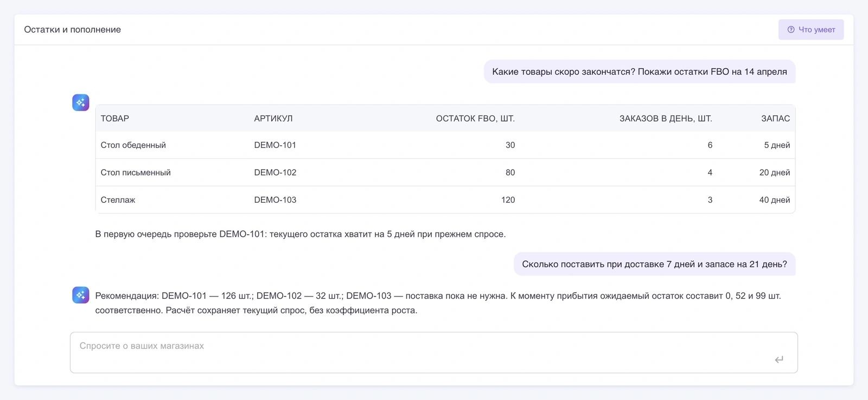
Task: Click daily orders value '6' for Стол обеденный
Action: tap(710, 145)
